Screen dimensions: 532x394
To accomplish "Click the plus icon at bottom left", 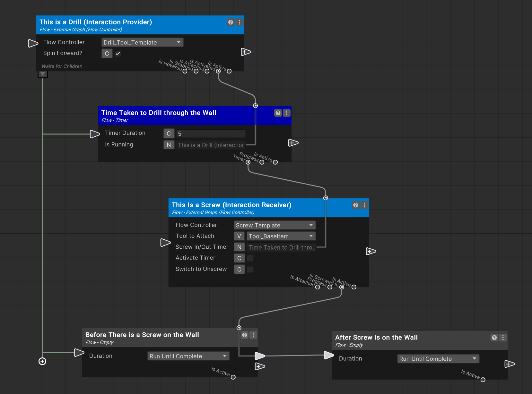I will click(42, 361).
